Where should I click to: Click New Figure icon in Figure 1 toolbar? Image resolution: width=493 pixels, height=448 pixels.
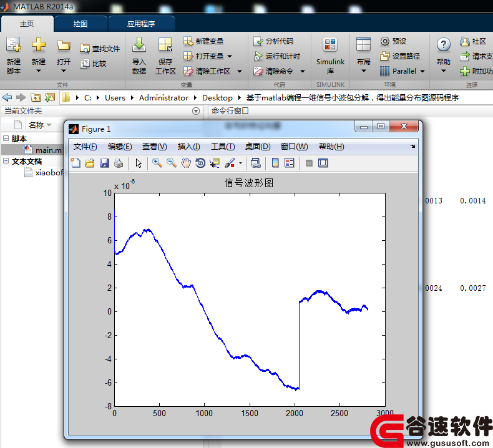point(76,163)
